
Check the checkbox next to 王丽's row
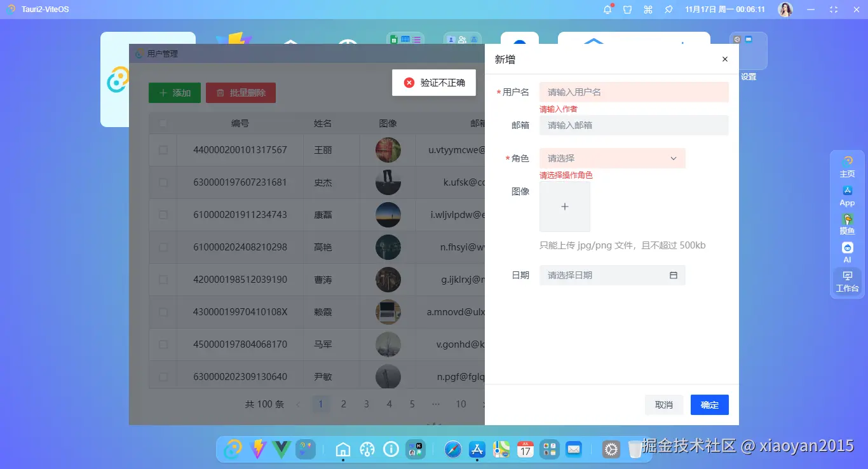[162, 150]
